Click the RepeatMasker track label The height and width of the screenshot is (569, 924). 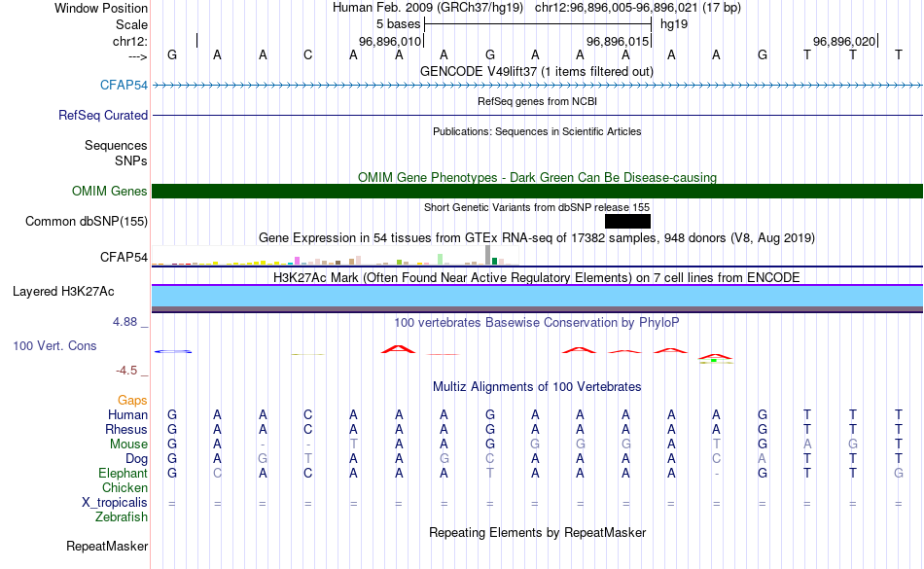point(107,546)
